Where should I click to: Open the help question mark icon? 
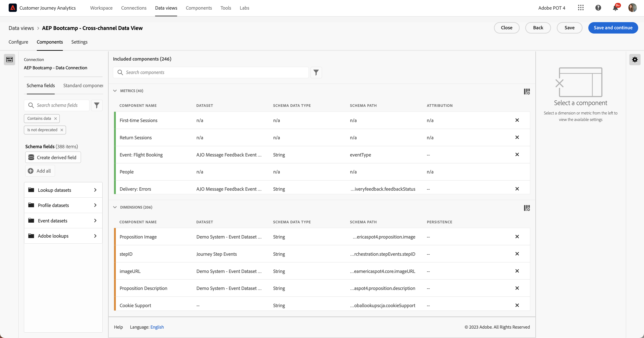click(598, 8)
